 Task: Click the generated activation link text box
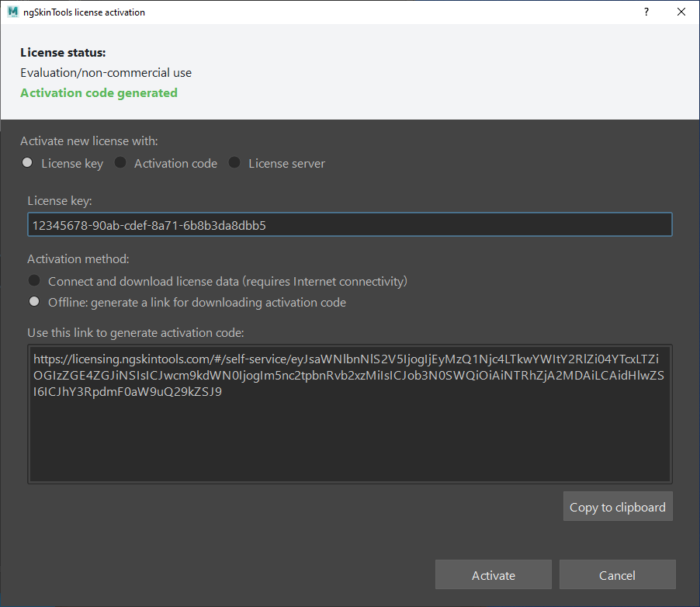click(349, 414)
